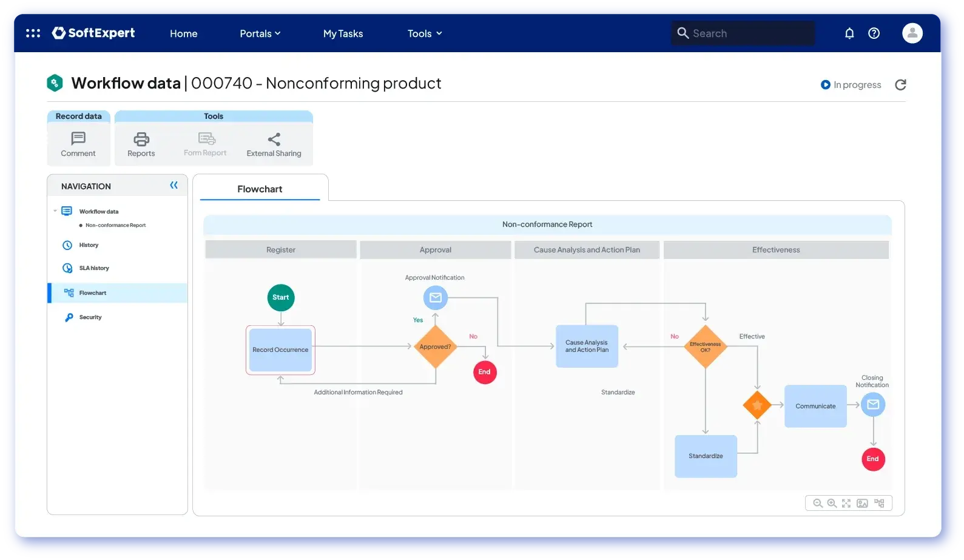The image size is (964, 560).
Task: Click the External Sharing tool
Action: pos(274,145)
